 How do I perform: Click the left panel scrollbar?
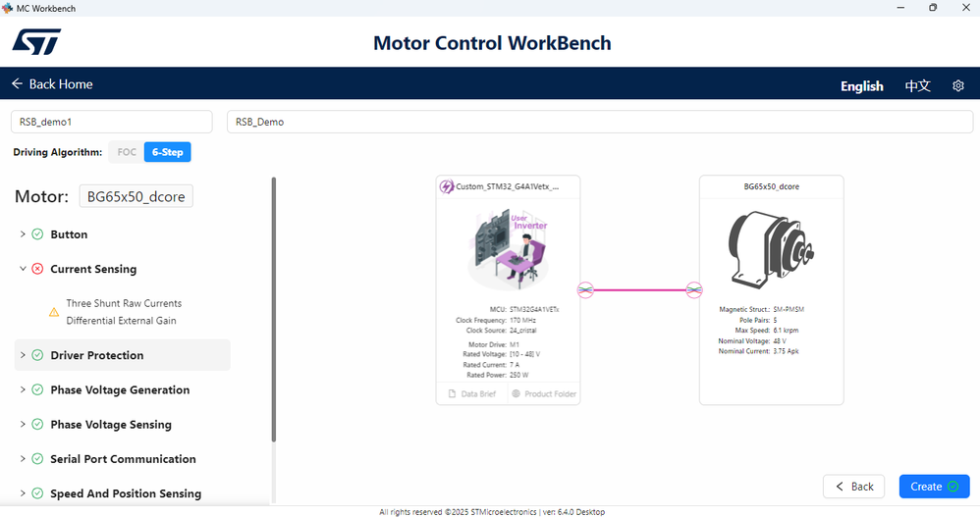coord(273,310)
